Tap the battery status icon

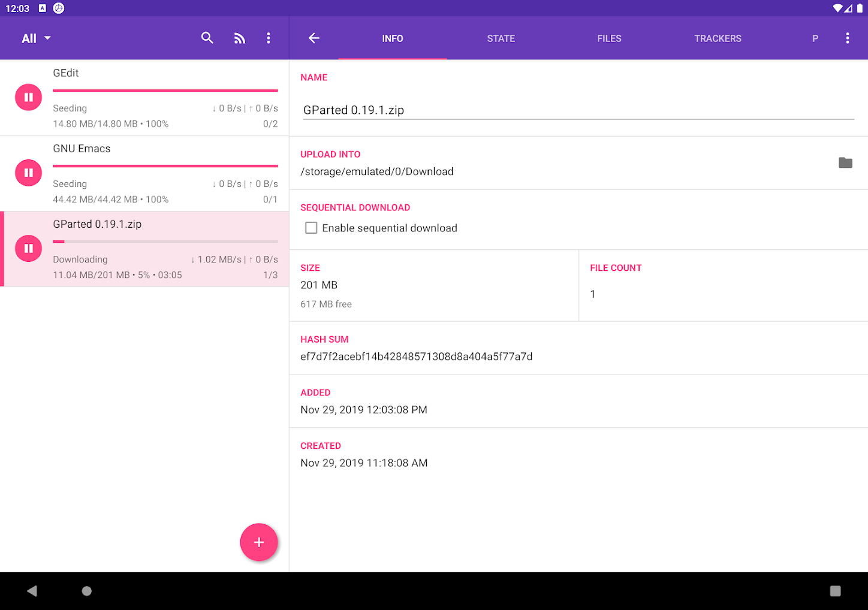860,8
